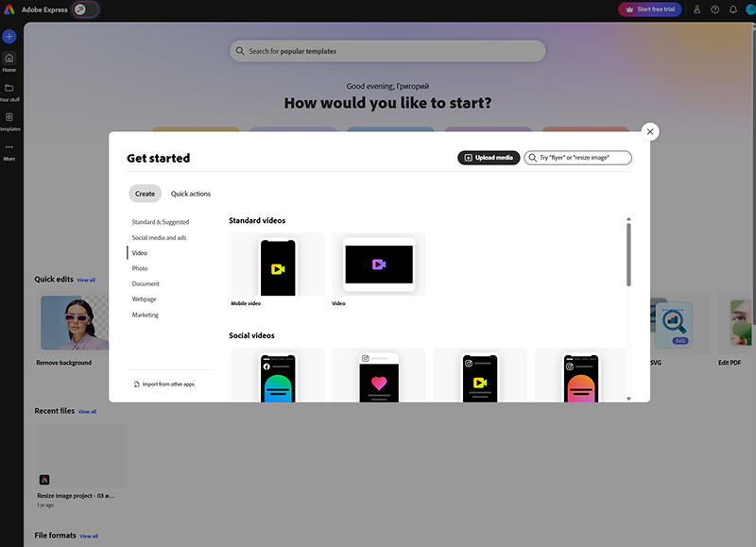Choose the Mobile video thumbnail

coord(278,268)
